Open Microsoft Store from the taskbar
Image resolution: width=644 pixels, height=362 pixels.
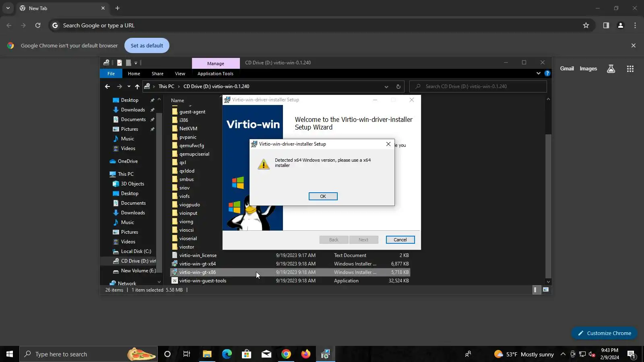[247, 354]
